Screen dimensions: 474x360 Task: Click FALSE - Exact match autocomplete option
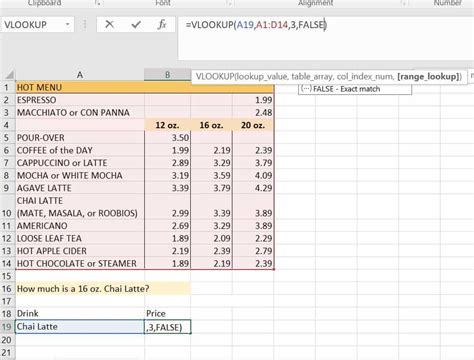pos(355,89)
